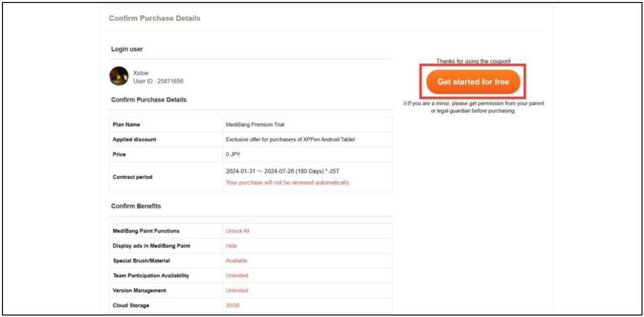Image resolution: width=644 pixels, height=317 pixels.
Task: Click the MediBang Paint Functions label
Action: [x=146, y=231]
